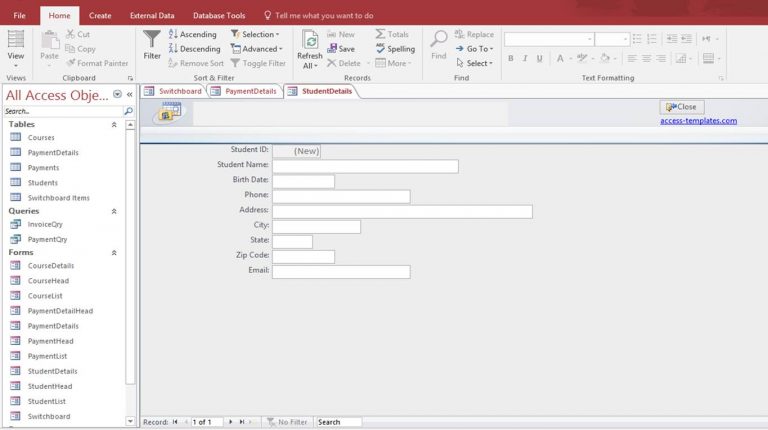Image resolution: width=768 pixels, height=430 pixels.
Task: Click the Student Name field
Action: pos(365,167)
